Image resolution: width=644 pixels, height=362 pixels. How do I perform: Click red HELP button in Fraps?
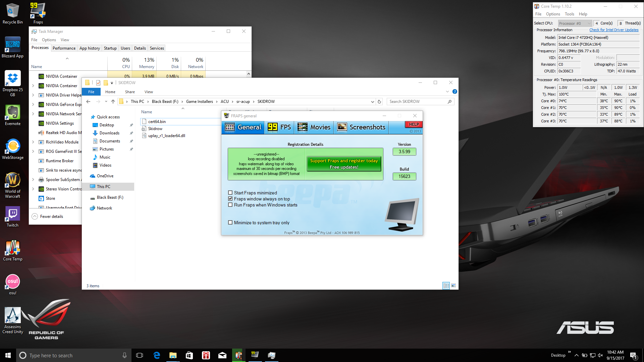coord(414,124)
